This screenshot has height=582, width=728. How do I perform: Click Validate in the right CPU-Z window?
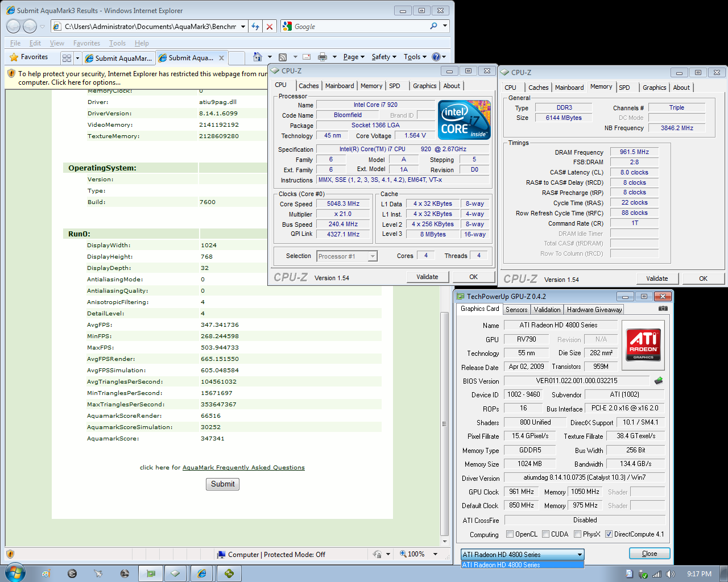pyautogui.click(x=657, y=278)
